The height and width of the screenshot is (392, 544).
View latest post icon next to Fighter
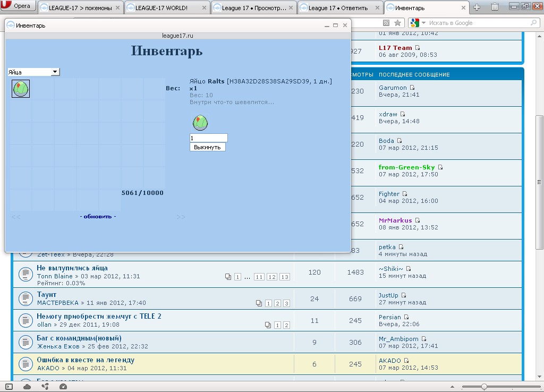(404, 193)
